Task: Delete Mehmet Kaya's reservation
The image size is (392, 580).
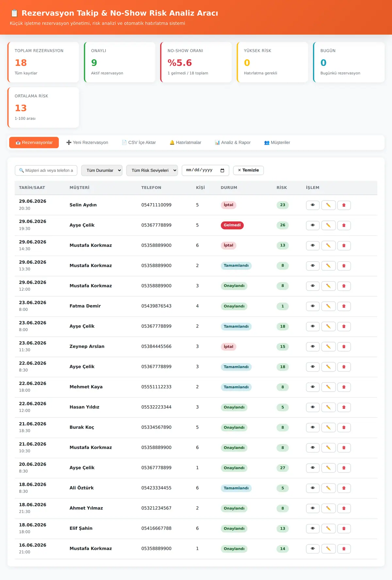Action: pyautogui.click(x=344, y=387)
